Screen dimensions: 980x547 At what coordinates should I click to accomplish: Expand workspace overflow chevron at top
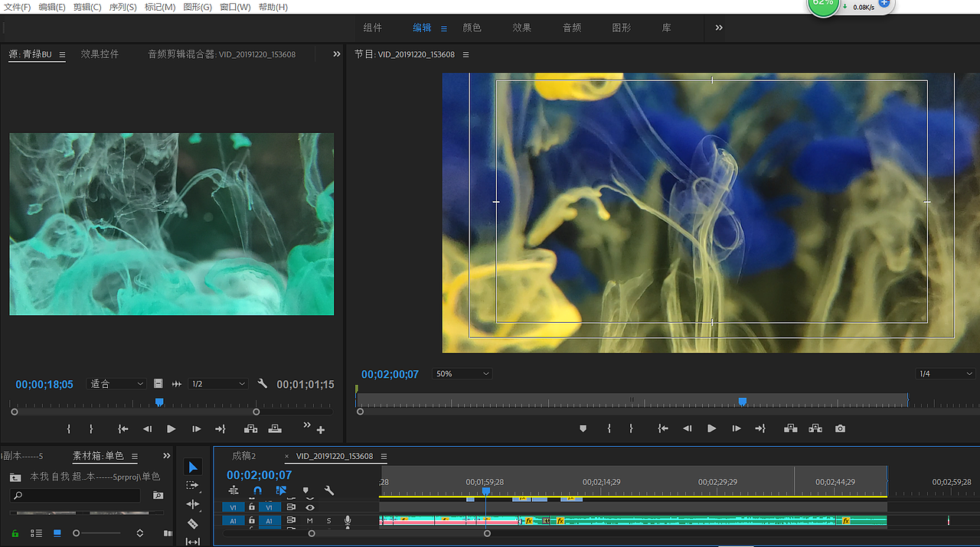point(719,28)
